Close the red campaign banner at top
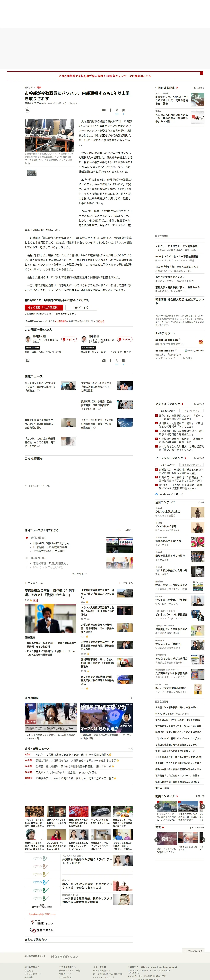Viewport: 210px width, 980px height. 201,73
